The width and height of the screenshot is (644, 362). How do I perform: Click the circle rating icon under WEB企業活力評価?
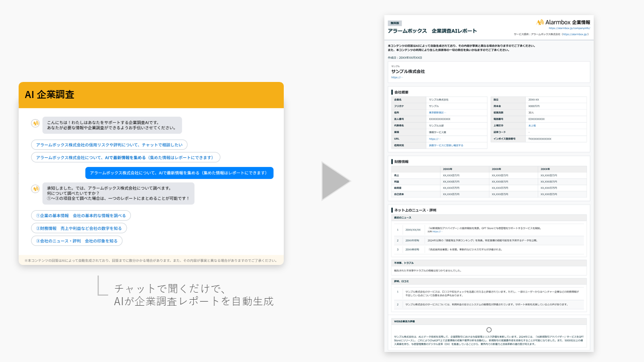click(x=489, y=330)
